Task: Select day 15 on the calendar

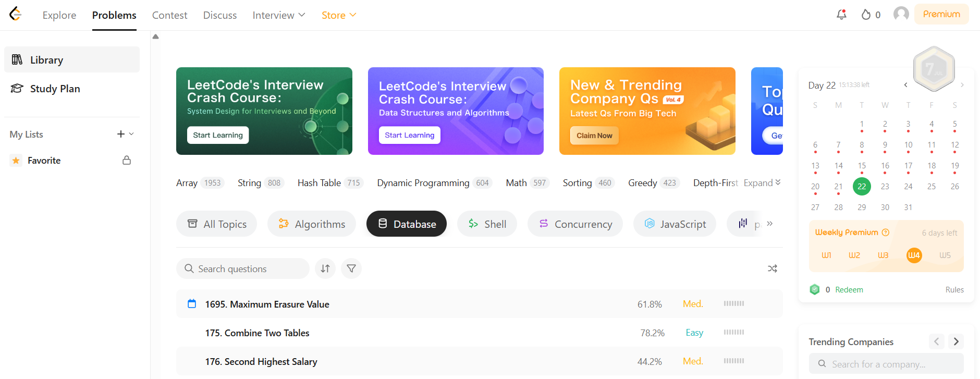Action: [x=862, y=166]
